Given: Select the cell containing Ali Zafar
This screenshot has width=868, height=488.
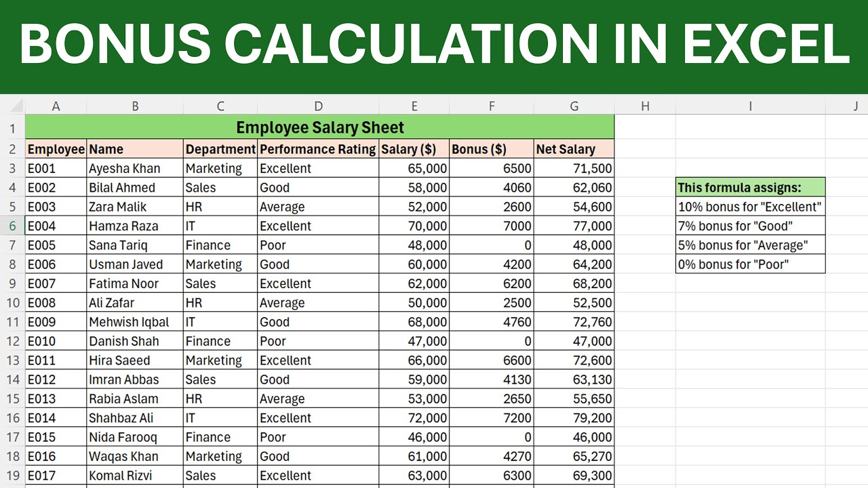Looking at the screenshot, I should (135, 302).
